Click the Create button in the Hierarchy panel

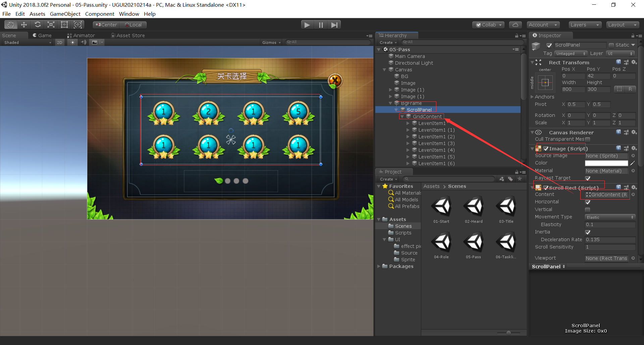(386, 42)
